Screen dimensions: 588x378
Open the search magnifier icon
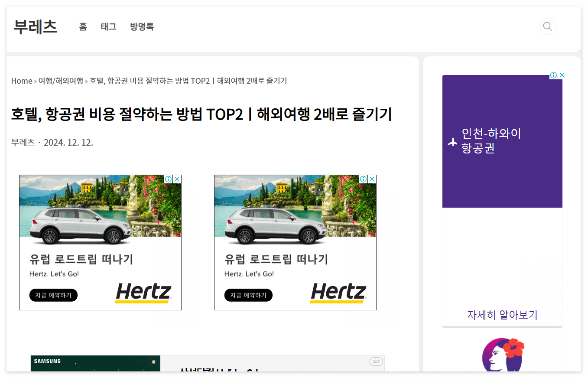547,26
